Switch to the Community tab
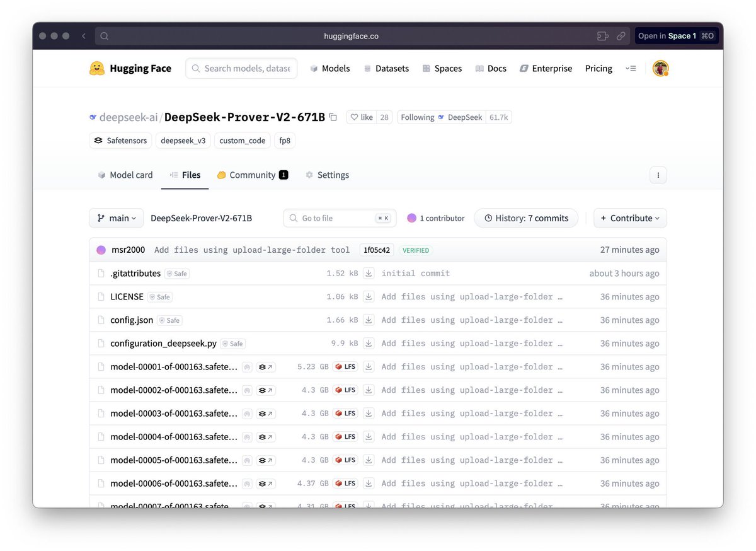The image size is (756, 551). (252, 175)
